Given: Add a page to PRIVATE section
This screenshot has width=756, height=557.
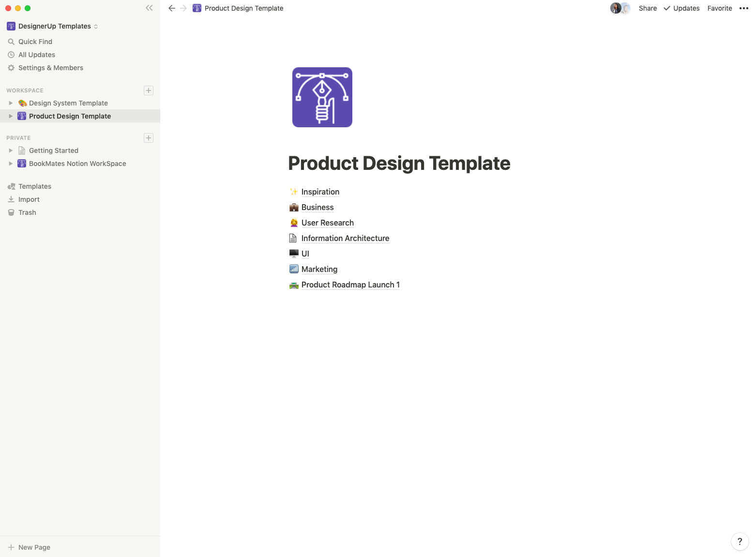Looking at the screenshot, I should [x=149, y=138].
